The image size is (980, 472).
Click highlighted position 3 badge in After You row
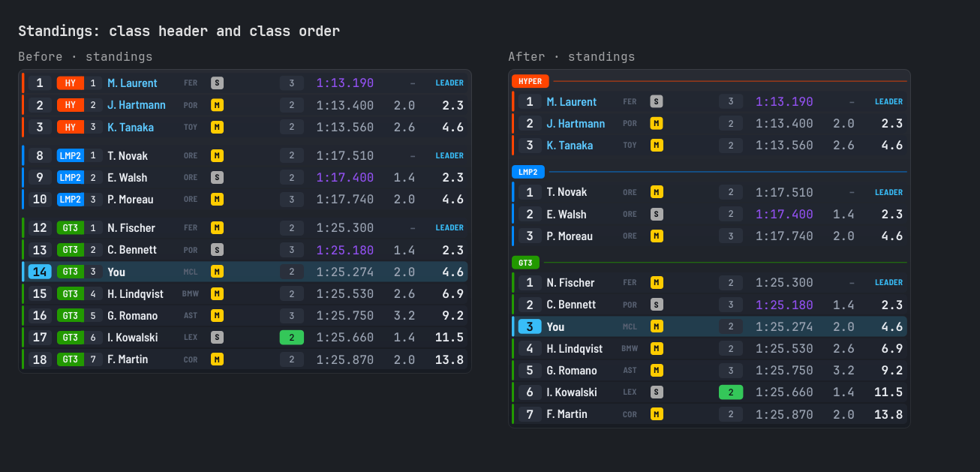[530, 326]
